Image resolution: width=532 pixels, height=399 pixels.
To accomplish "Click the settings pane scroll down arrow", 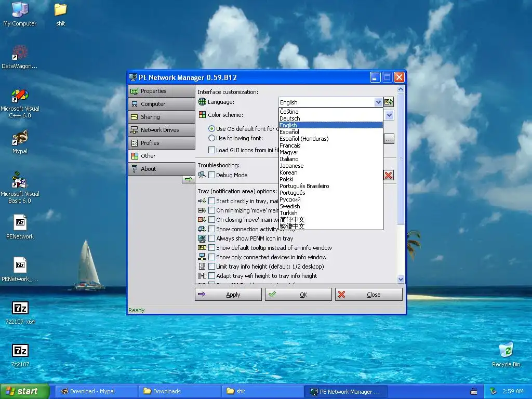I will coord(401,279).
